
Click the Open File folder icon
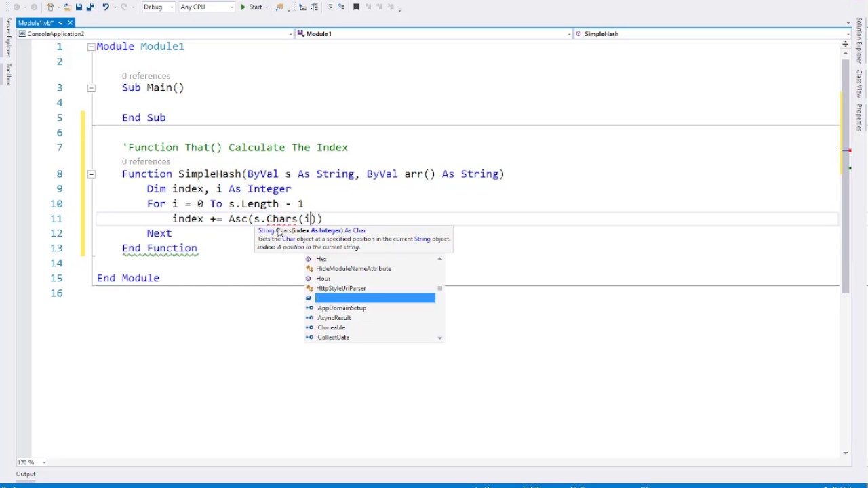tap(68, 7)
